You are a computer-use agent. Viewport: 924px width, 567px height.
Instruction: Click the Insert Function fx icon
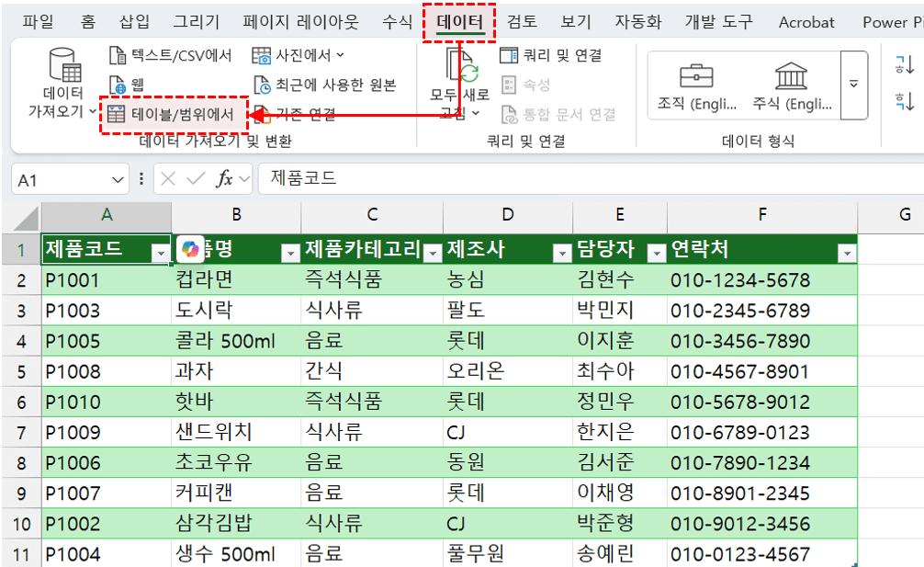tap(226, 179)
